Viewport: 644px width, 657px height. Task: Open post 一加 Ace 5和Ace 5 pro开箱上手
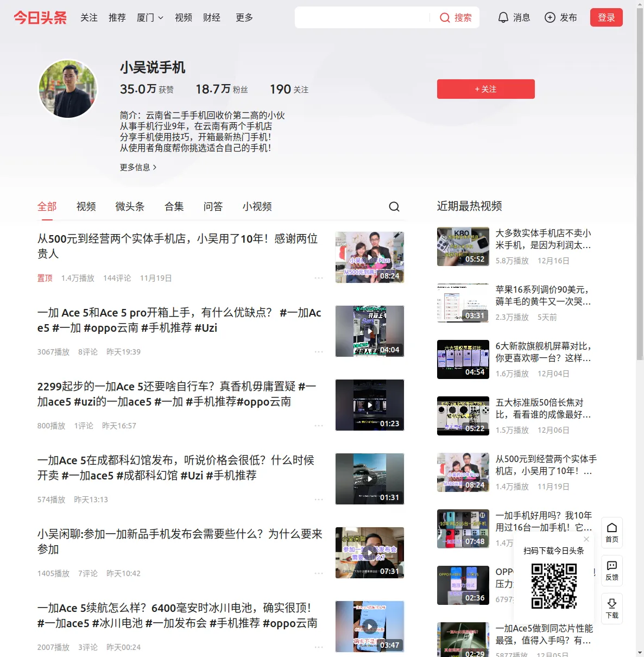click(179, 320)
